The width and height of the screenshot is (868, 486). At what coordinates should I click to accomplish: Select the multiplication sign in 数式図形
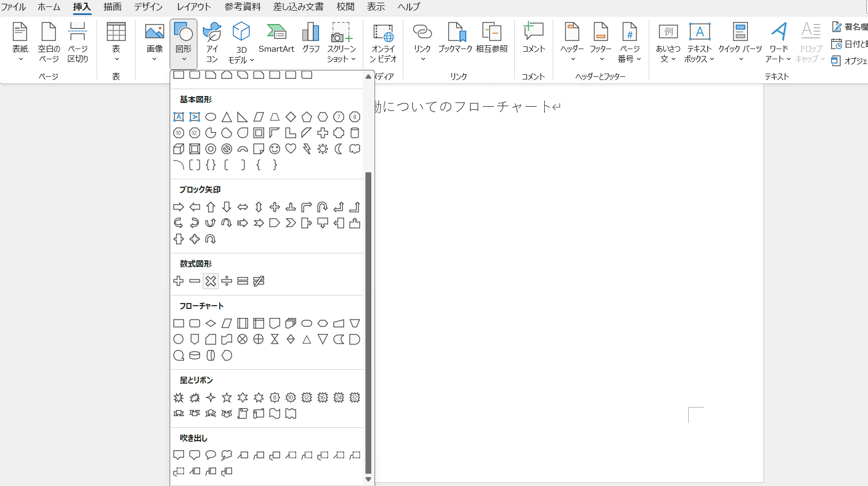click(x=211, y=281)
